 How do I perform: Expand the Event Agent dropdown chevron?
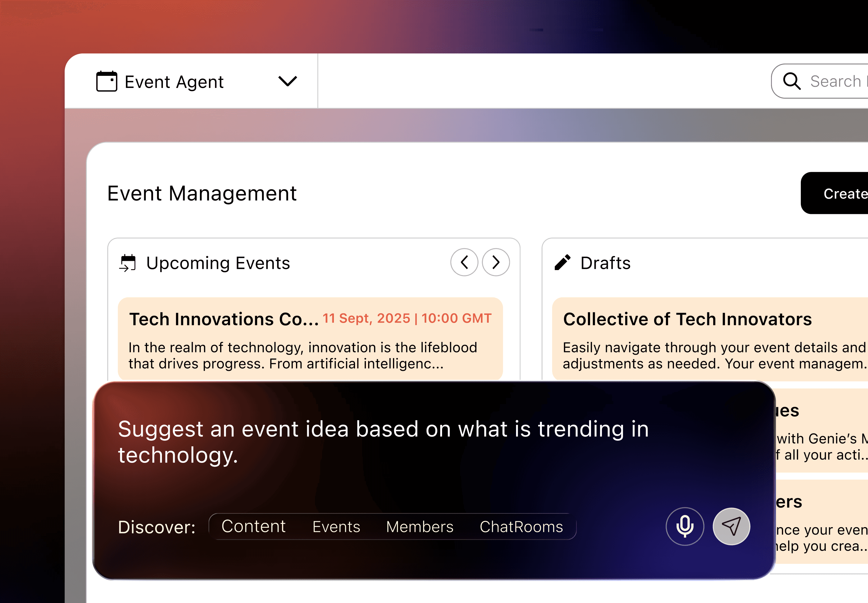click(x=287, y=81)
